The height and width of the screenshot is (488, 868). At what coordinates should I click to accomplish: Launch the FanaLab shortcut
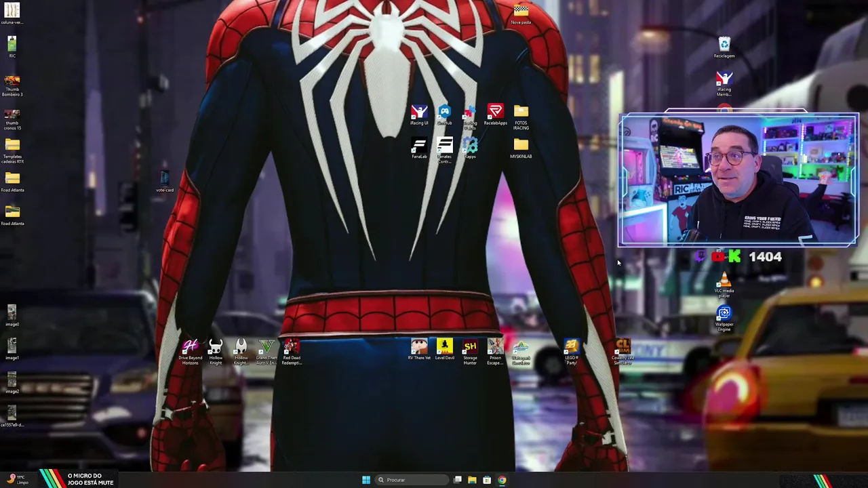419,148
